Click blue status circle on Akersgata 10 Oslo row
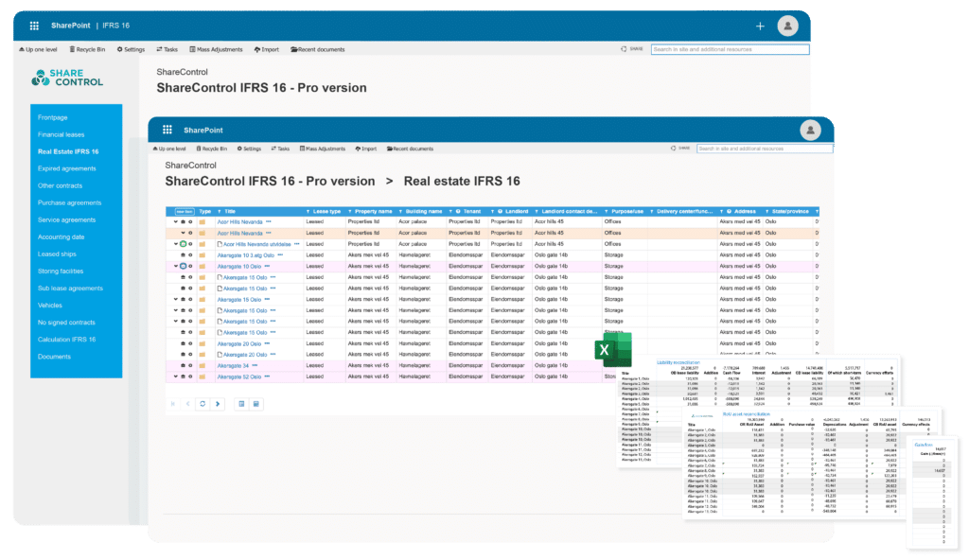The image size is (969, 560). 184,267
